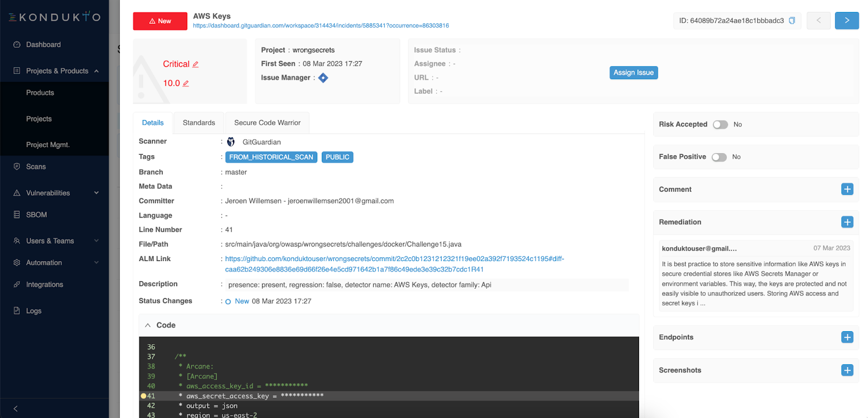Click the Logs document icon
868x418 pixels.
pos(17,311)
